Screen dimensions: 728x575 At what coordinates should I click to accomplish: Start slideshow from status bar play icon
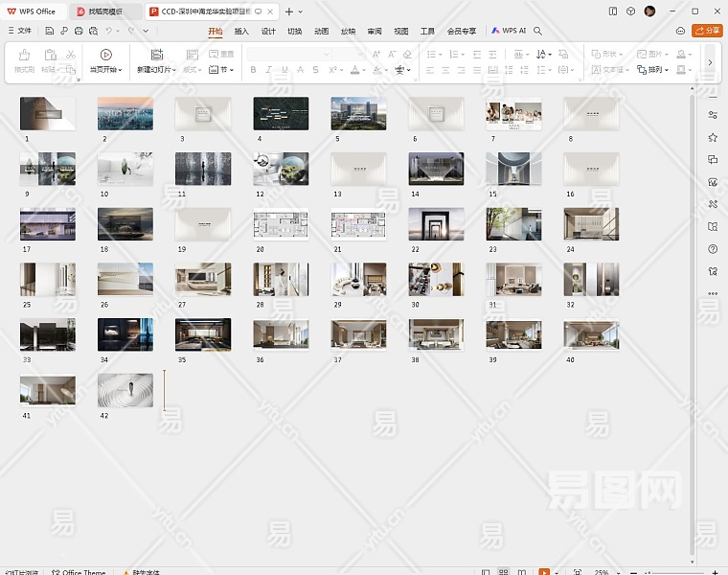[544, 572]
